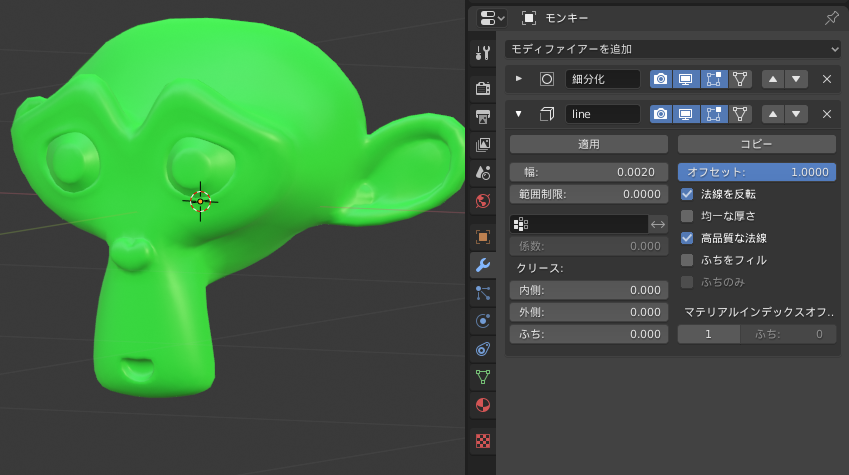Open the Output properties tab
The image size is (849, 475).
482,116
